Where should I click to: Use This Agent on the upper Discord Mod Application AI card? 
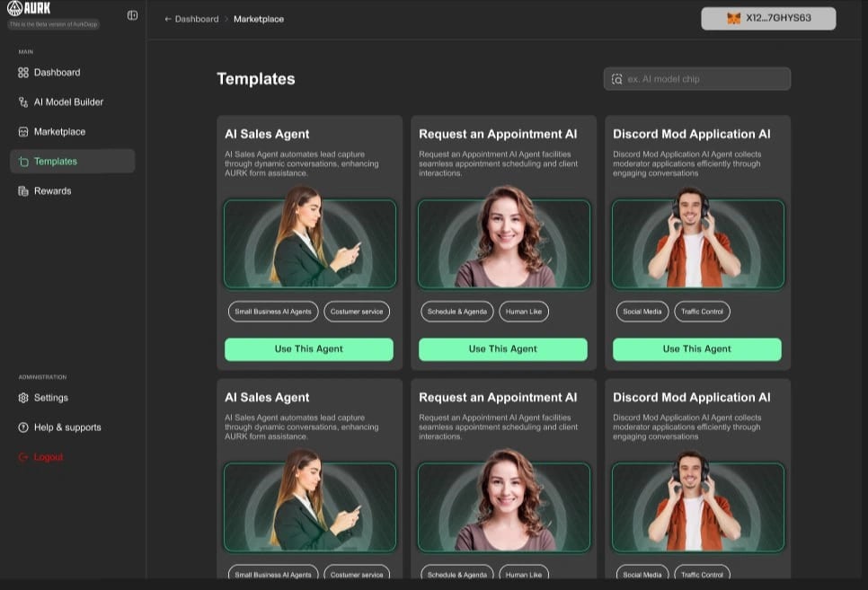coord(697,349)
